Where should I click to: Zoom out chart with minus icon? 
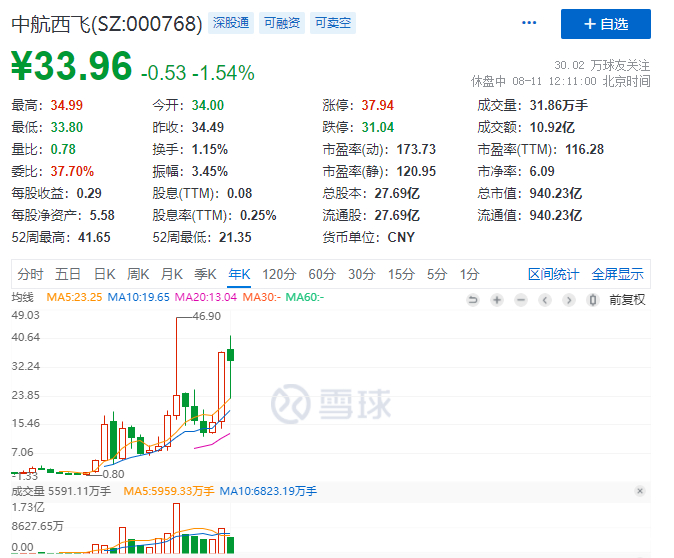521,300
